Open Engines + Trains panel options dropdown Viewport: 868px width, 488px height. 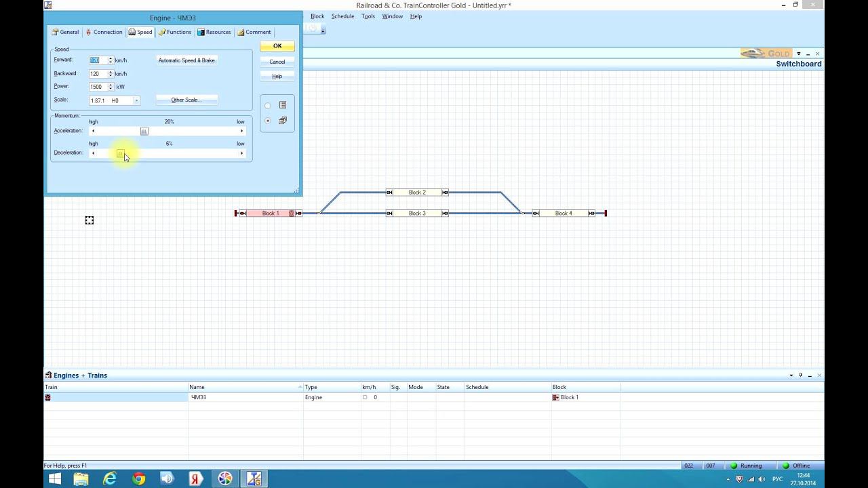coord(791,375)
